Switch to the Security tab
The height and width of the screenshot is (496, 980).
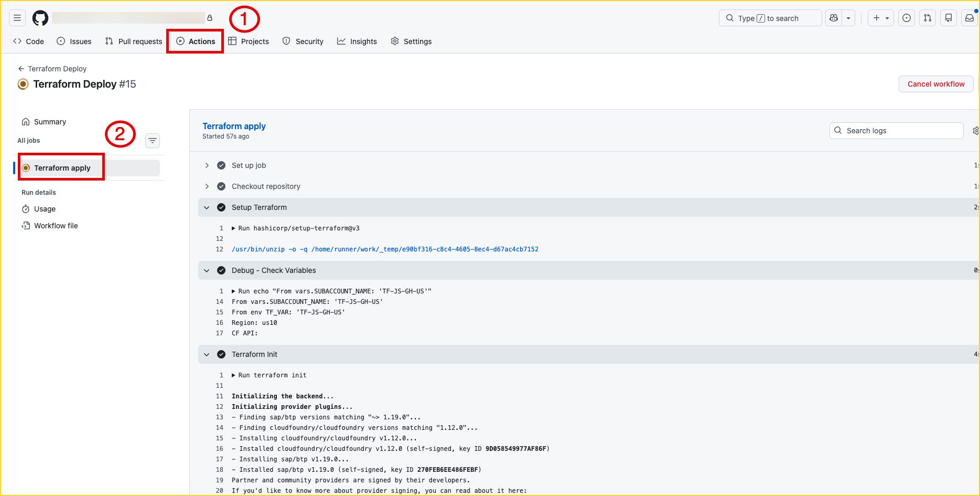[x=303, y=41]
